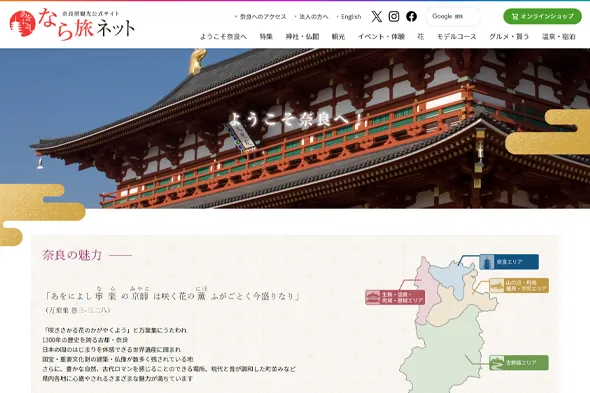Click the 奈良の魅力 heading
The width and height of the screenshot is (590, 393).
click(x=72, y=255)
